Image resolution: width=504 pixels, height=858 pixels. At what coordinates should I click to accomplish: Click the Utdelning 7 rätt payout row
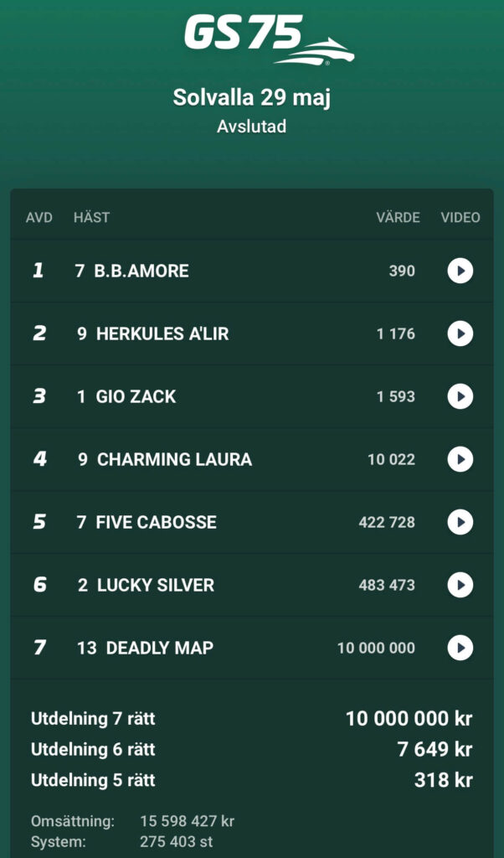(251, 718)
